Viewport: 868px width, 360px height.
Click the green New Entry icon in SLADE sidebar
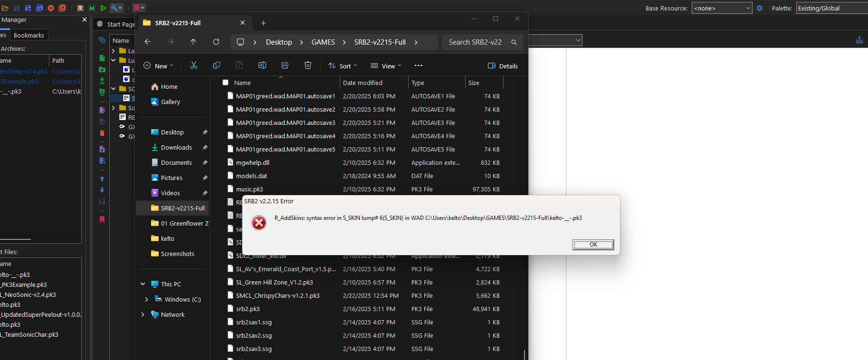[102, 58]
